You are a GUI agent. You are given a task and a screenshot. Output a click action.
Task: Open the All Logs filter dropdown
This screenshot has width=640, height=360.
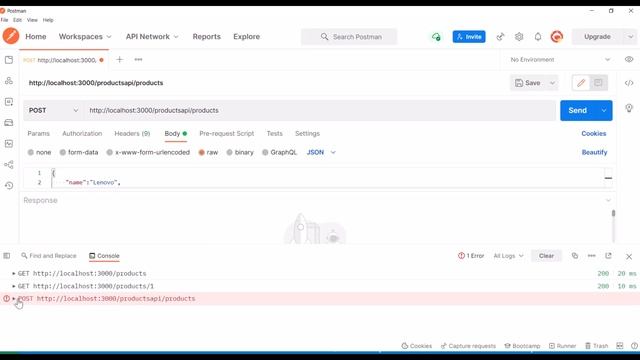click(x=508, y=256)
